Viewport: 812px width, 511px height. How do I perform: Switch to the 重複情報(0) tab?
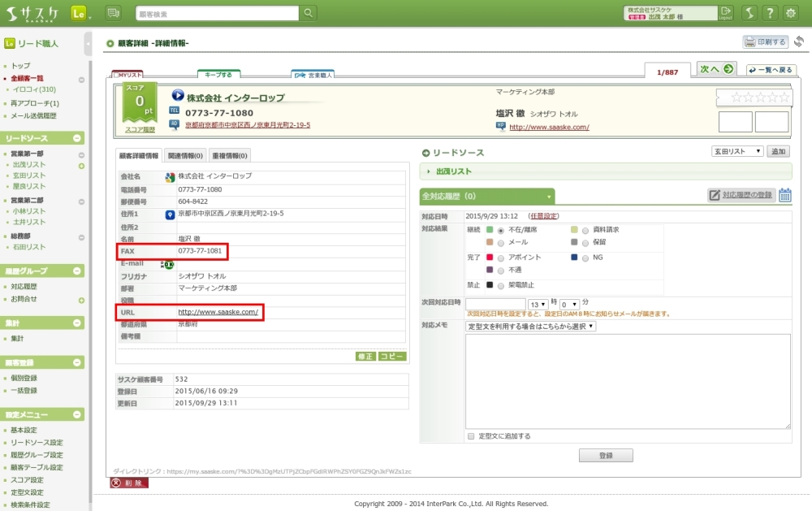230,155
